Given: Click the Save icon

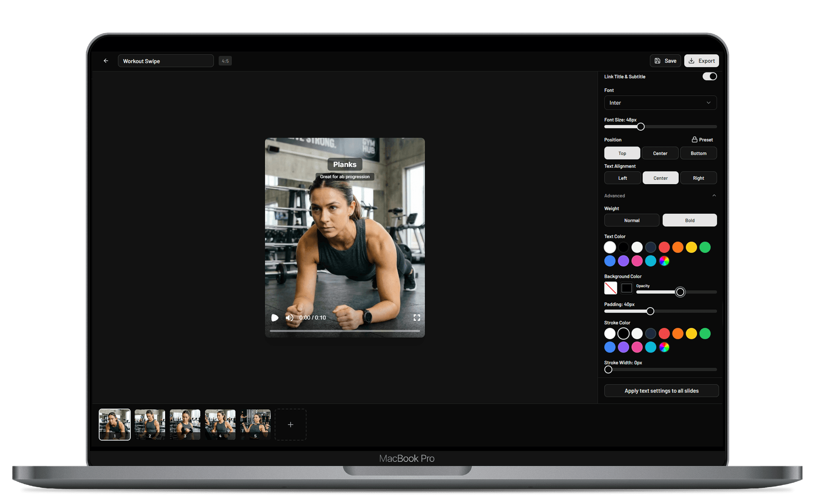Looking at the screenshot, I should pyautogui.click(x=657, y=61).
